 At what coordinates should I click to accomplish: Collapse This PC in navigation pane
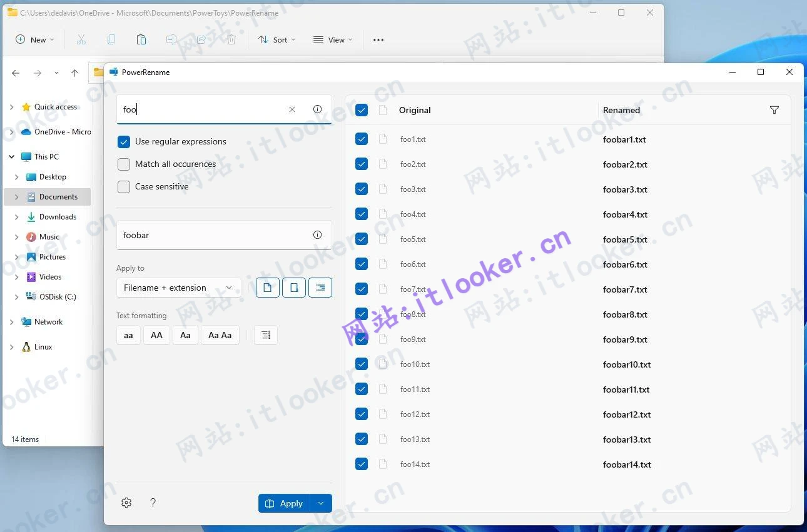pyautogui.click(x=11, y=157)
